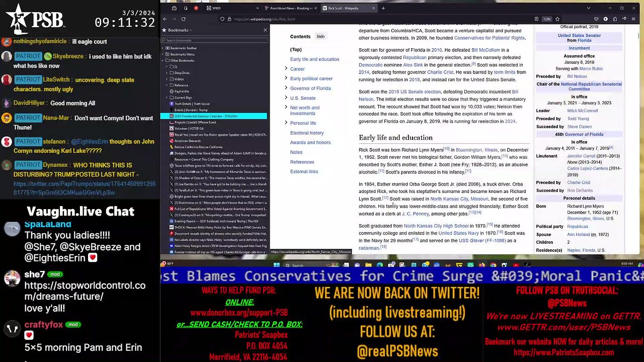Expand the U.S. Senate contents section
This screenshot has width=644, height=362.
[x=286, y=98]
